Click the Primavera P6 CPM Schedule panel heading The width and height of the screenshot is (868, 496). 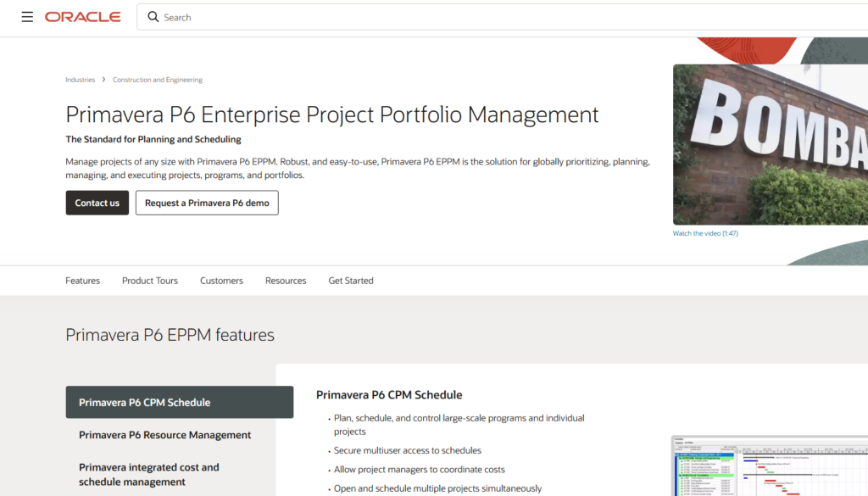pyautogui.click(x=389, y=395)
